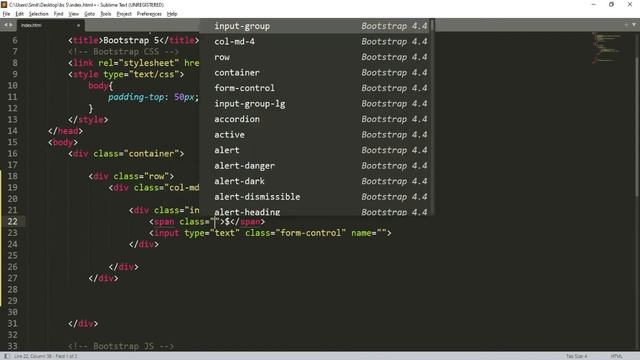Image resolution: width=640 pixels, height=360 pixels.
Task: Click the body tag on line 15
Action: pos(63,142)
